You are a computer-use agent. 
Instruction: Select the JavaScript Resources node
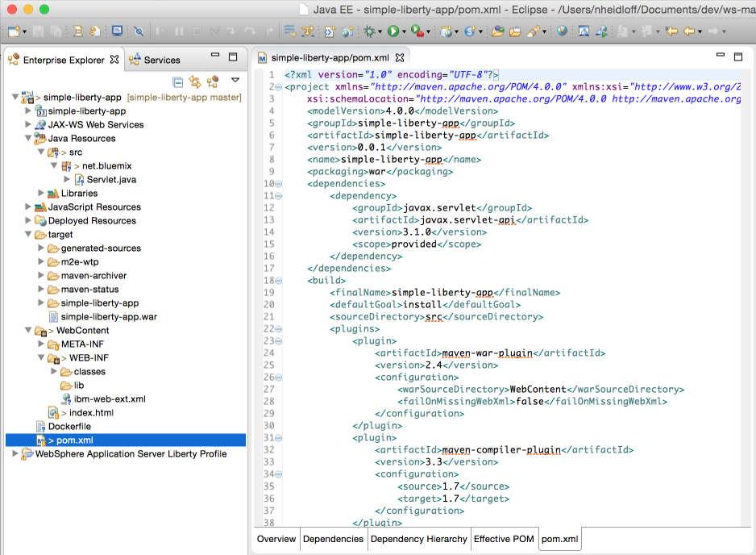point(94,207)
